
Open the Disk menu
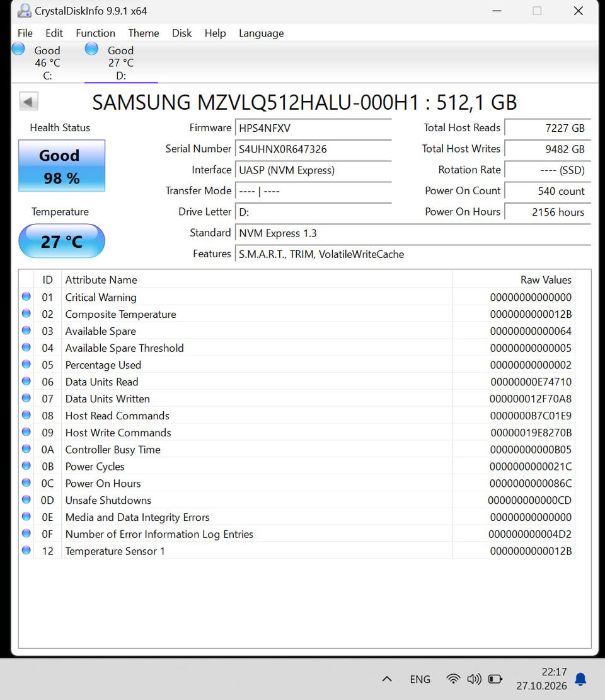(x=182, y=33)
